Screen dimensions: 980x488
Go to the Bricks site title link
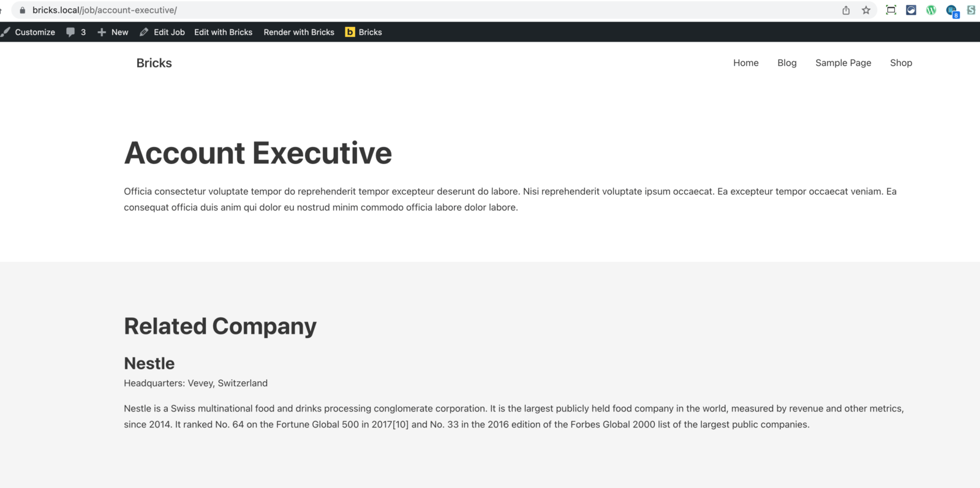point(154,63)
